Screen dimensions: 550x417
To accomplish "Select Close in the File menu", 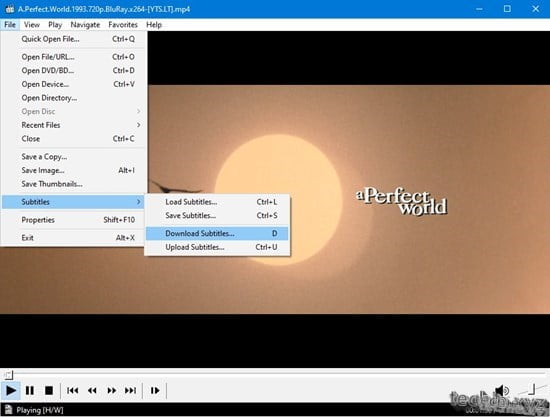I will pyautogui.click(x=73, y=139).
